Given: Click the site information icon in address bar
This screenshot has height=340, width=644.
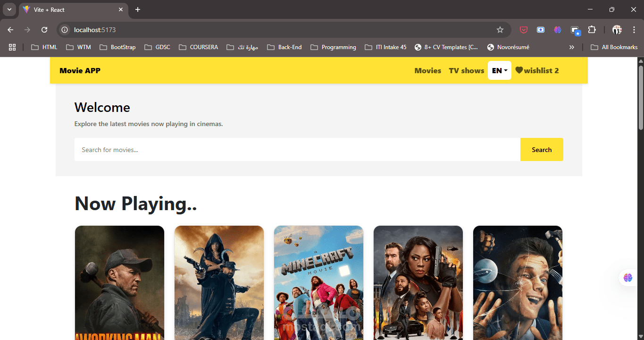Looking at the screenshot, I should coord(65,30).
